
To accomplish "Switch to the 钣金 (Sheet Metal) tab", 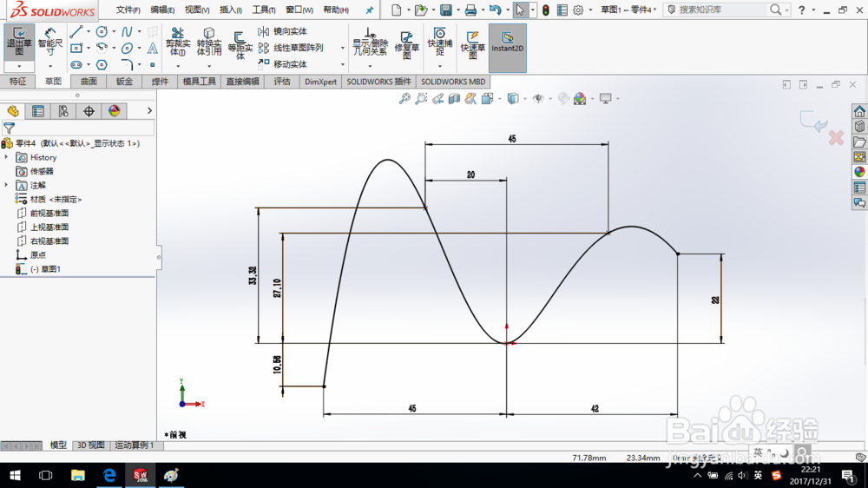I will [x=124, y=82].
